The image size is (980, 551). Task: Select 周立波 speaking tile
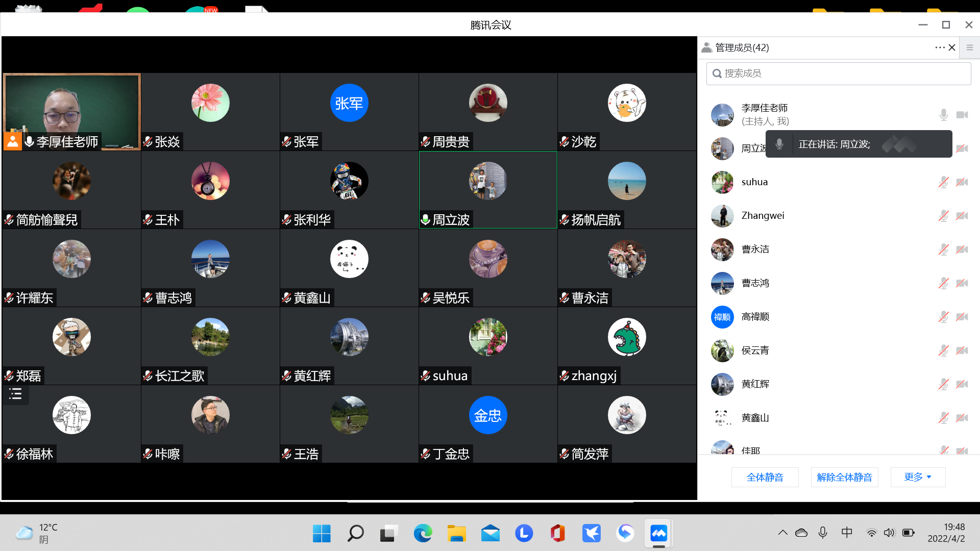(x=488, y=190)
